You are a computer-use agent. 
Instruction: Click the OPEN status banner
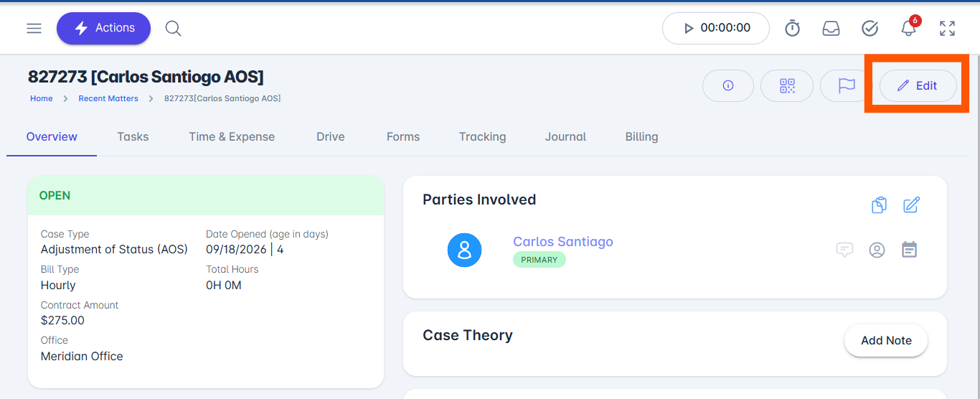coord(206,195)
